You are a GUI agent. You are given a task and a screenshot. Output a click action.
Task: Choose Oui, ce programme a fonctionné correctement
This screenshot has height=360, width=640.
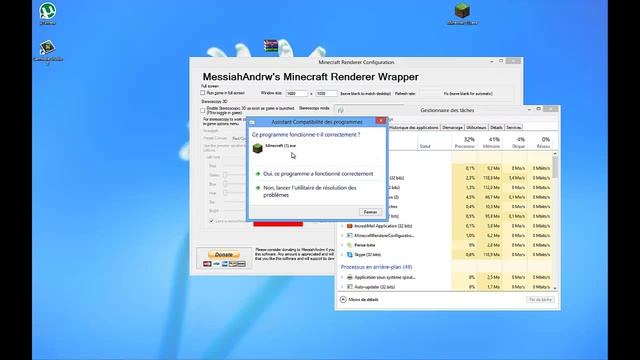(318, 174)
